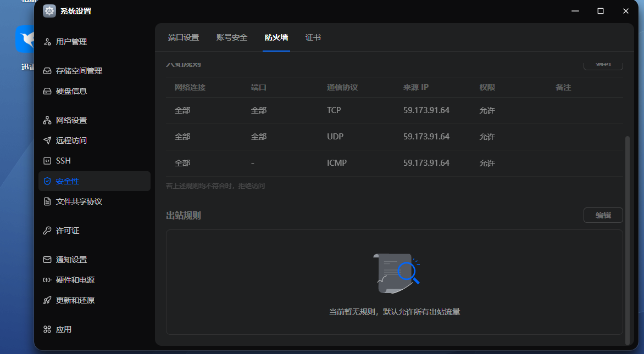
Task: Open the 远程访问 sidebar item
Action: [95, 141]
